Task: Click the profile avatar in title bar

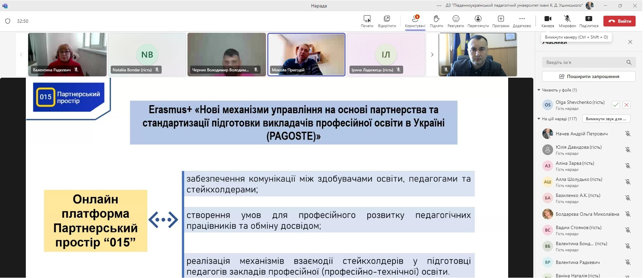Action: pos(589,6)
